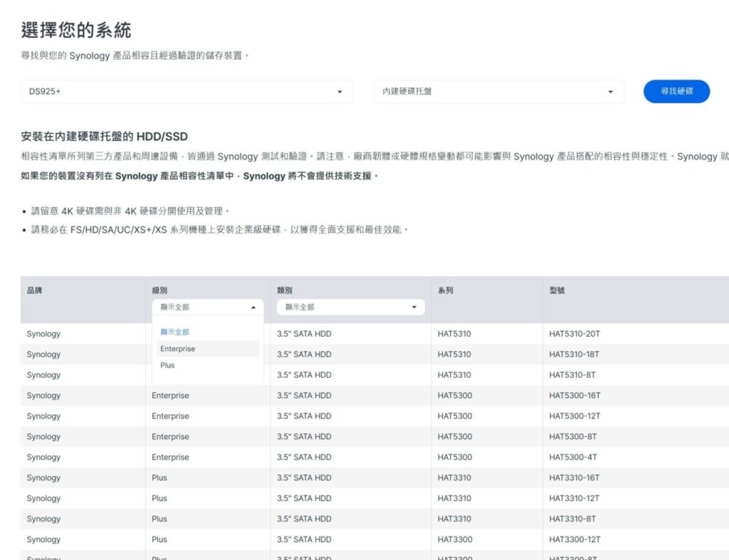Select model cell HAT5300-12T

(575, 416)
